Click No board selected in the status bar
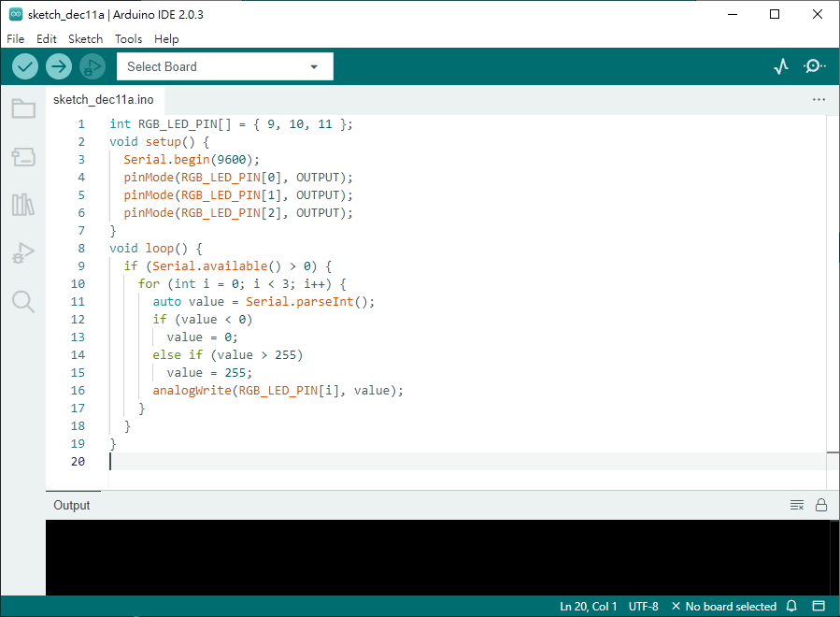 [x=724, y=607]
